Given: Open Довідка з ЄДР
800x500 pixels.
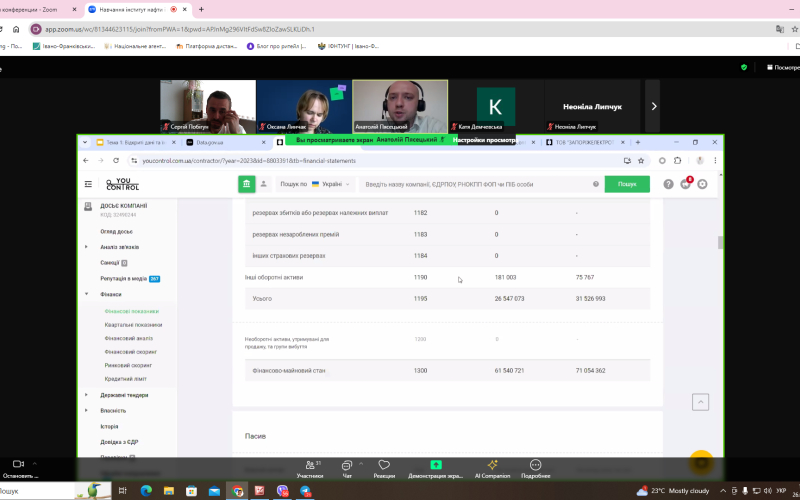Looking at the screenshot, I should coord(119,442).
